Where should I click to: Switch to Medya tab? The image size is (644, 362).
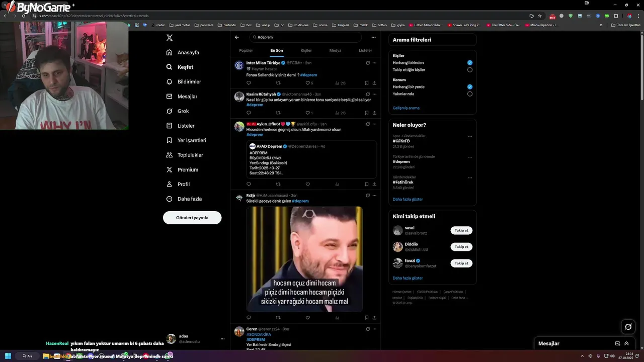pyautogui.click(x=335, y=51)
